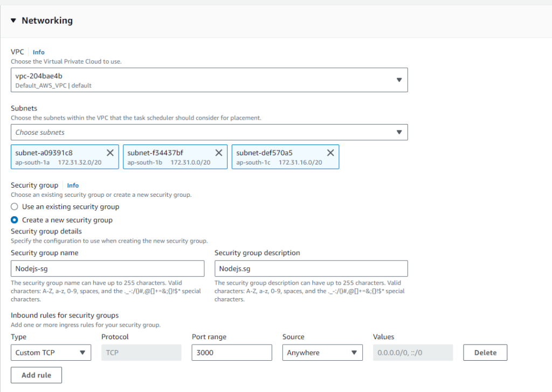This screenshot has height=392, width=552.
Task: Edit the Security group name field
Action: pos(107,269)
